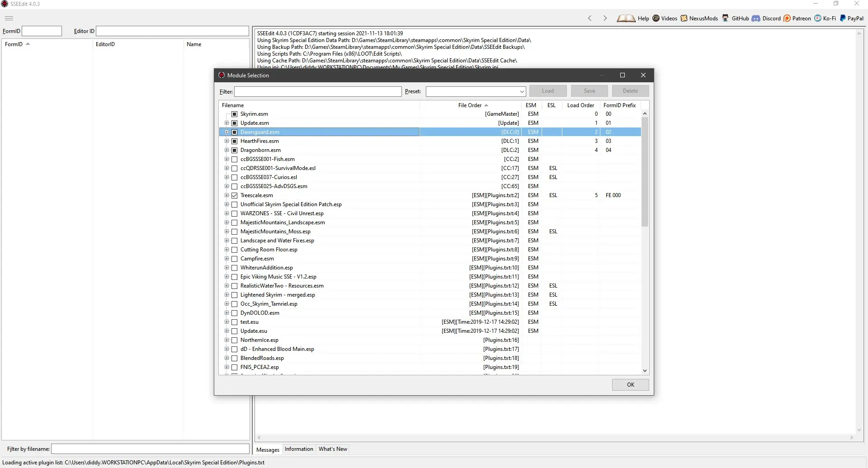
Task: Open the GitHub link icon
Action: click(725, 19)
